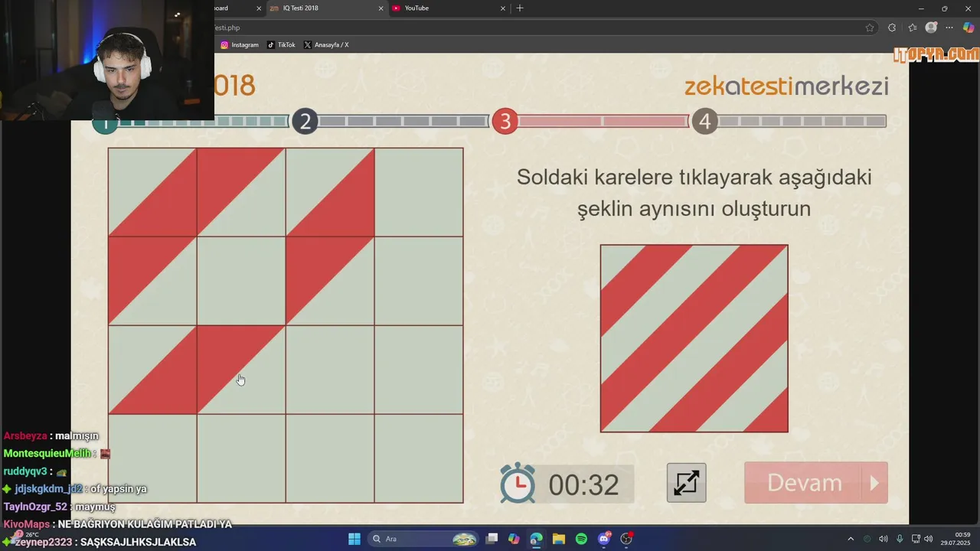Click the fullscreen expand arrows icon

pos(686,483)
